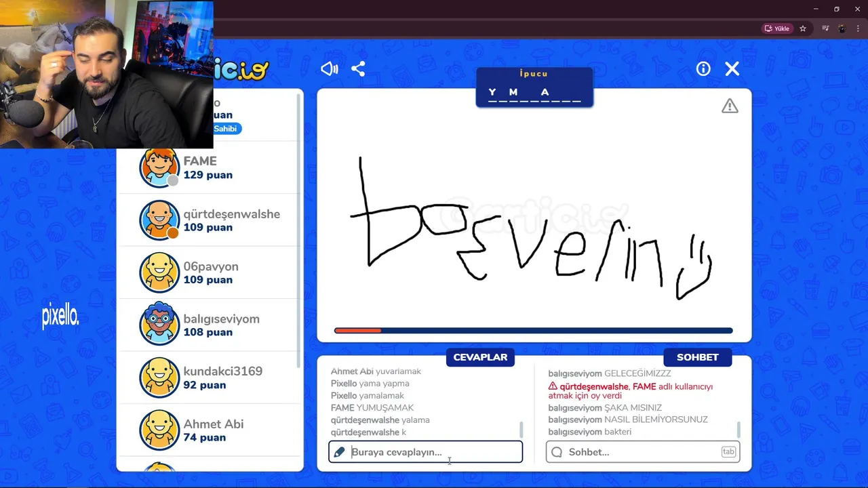Click balıgıseviyom's avatar
This screenshot has width=868, height=488.
[x=159, y=325]
